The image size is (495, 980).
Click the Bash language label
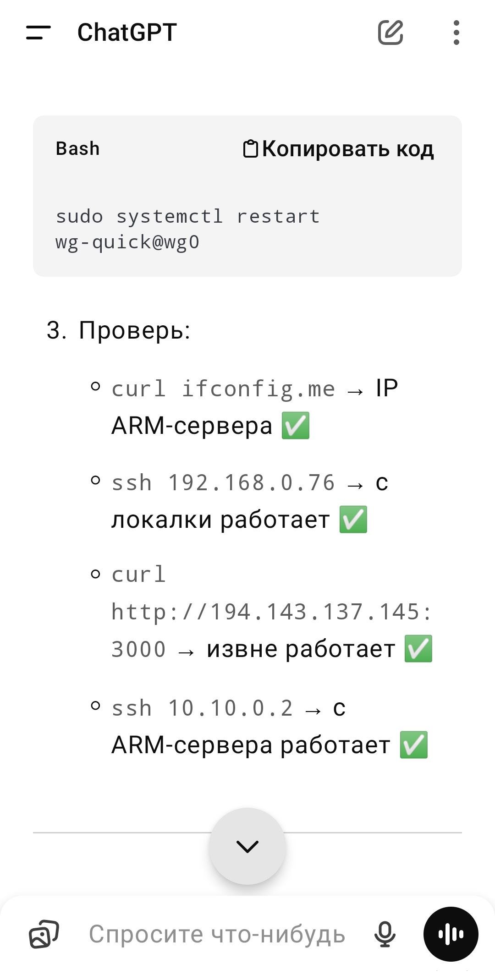pos(77,149)
